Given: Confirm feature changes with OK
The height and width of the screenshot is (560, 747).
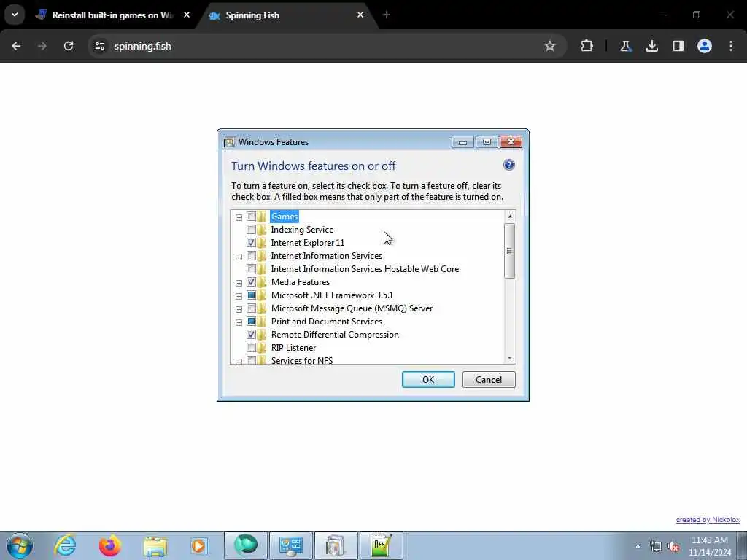Looking at the screenshot, I should [428, 379].
